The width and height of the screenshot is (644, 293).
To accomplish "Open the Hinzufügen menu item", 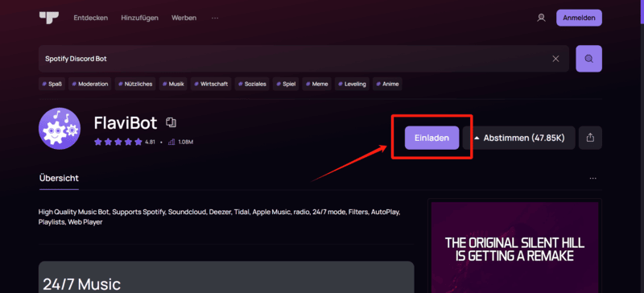I will pyautogui.click(x=139, y=18).
